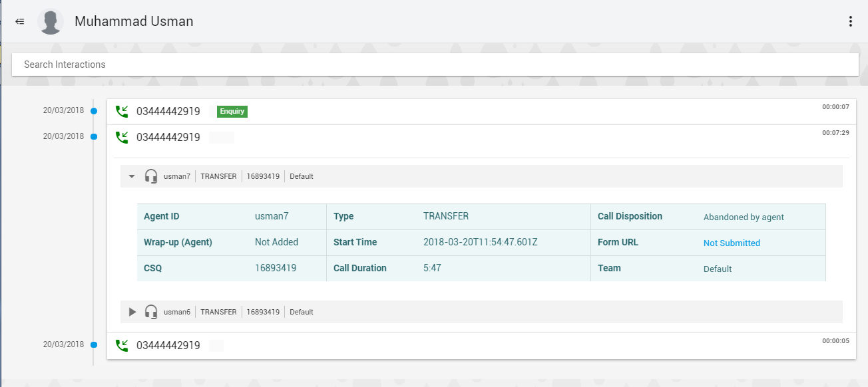The width and height of the screenshot is (868, 387).
Task: Click the usman6 label in the transfer header
Action: (x=177, y=313)
